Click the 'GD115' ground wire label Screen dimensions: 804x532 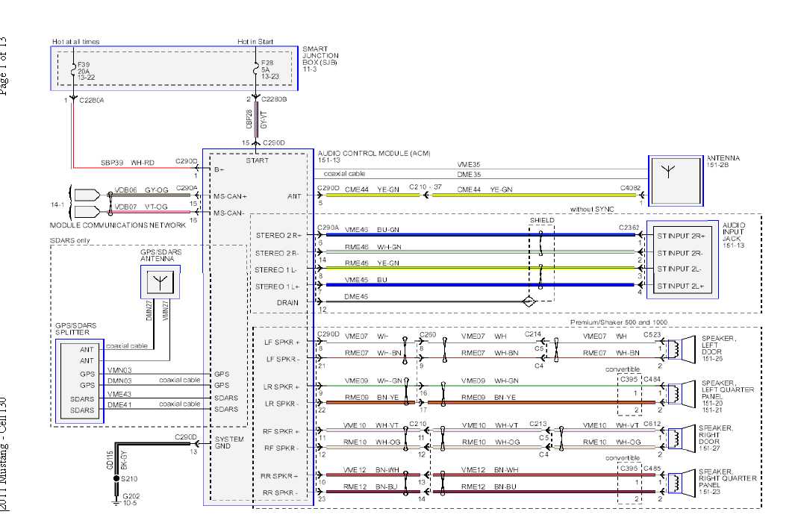point(109,460)
